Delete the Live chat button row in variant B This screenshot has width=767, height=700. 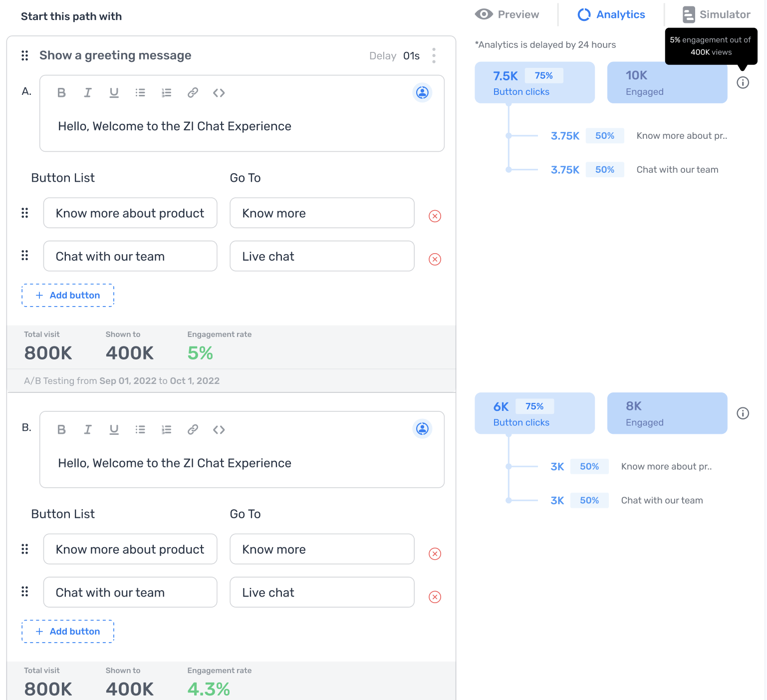[x=435, y=597]
